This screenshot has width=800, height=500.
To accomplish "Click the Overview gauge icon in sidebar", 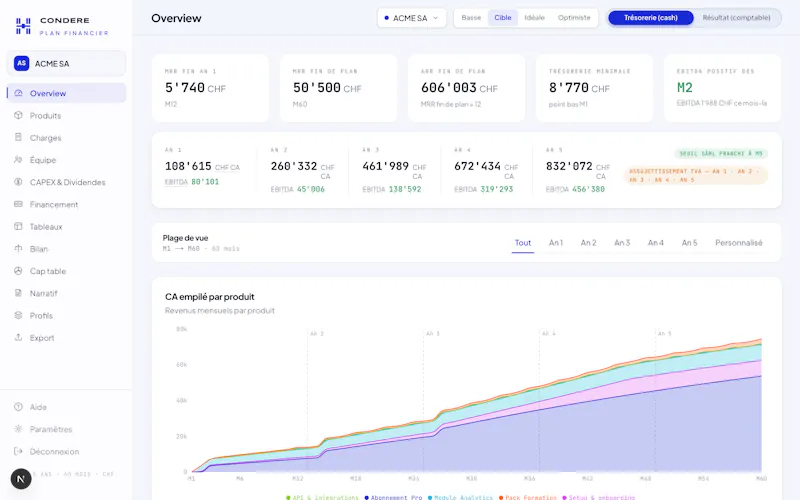I will 18,93.
